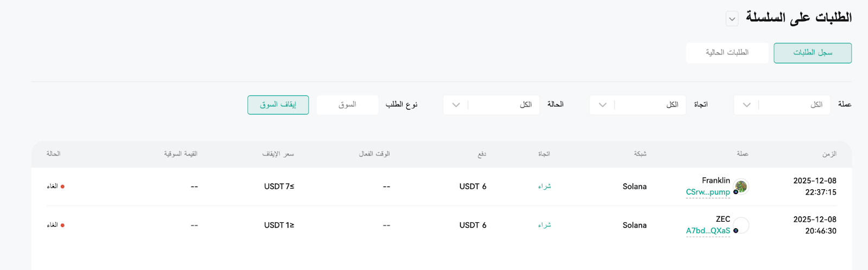Click the chain badge beside CSrw...pump
Viewport: 868px width, 270px height.
click(736, 192)
